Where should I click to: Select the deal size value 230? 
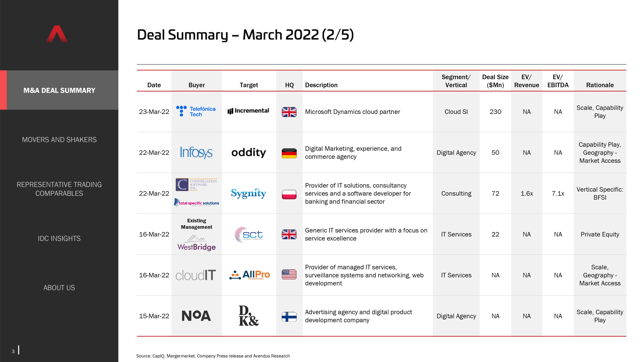point(495,112)
